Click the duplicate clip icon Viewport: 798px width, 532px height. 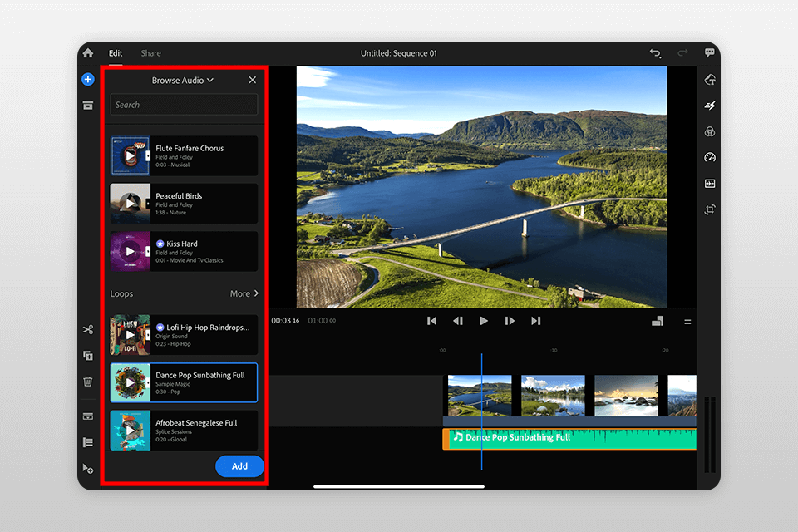88,355
